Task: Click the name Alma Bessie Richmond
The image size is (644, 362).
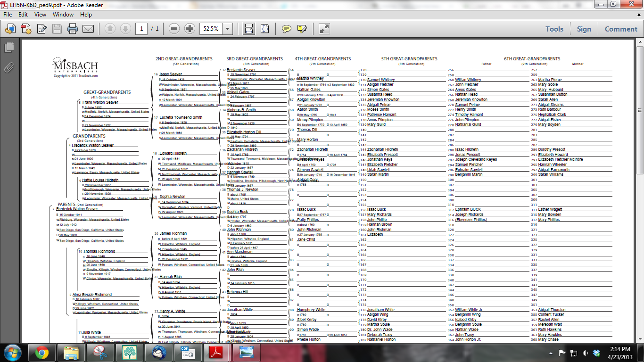Action: [92, 295]
